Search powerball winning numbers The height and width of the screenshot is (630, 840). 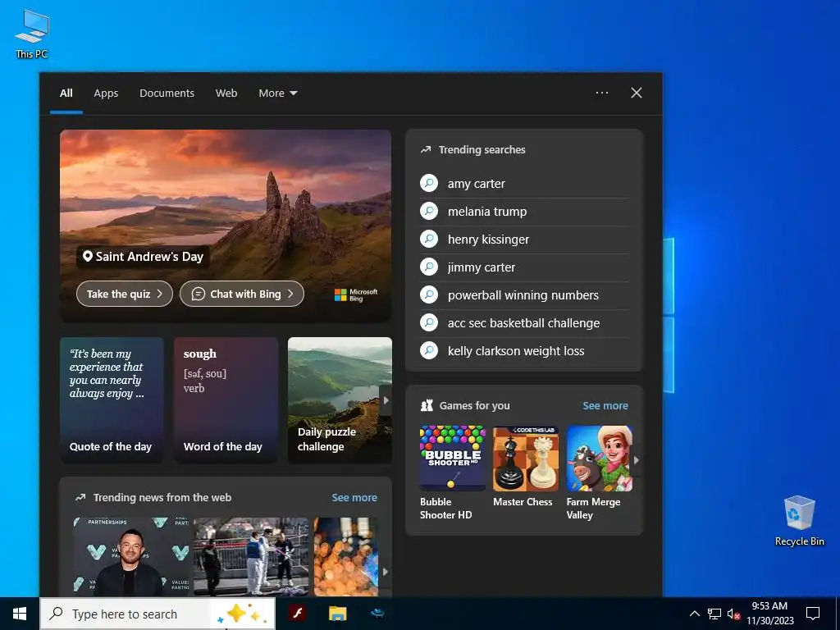pos(524,295)
